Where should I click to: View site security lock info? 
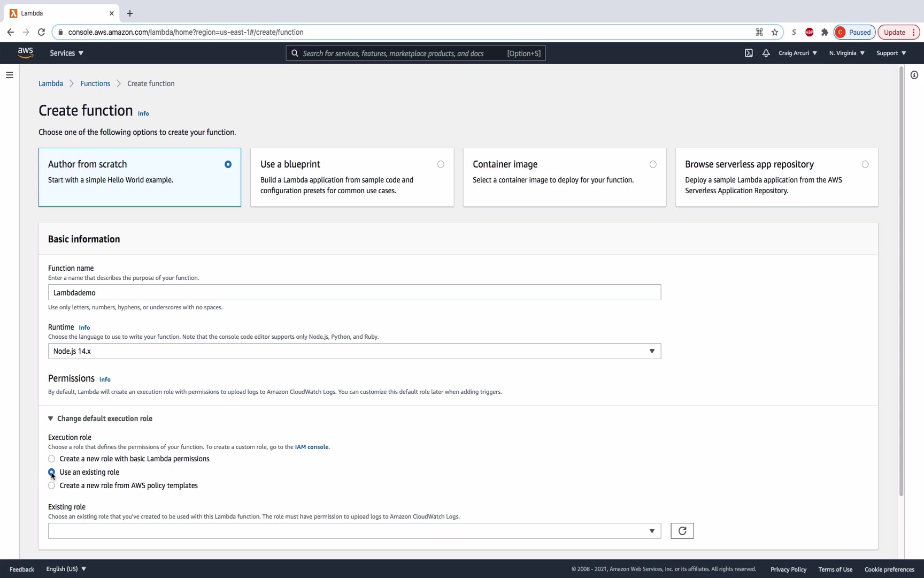click(x=60, y=32)
